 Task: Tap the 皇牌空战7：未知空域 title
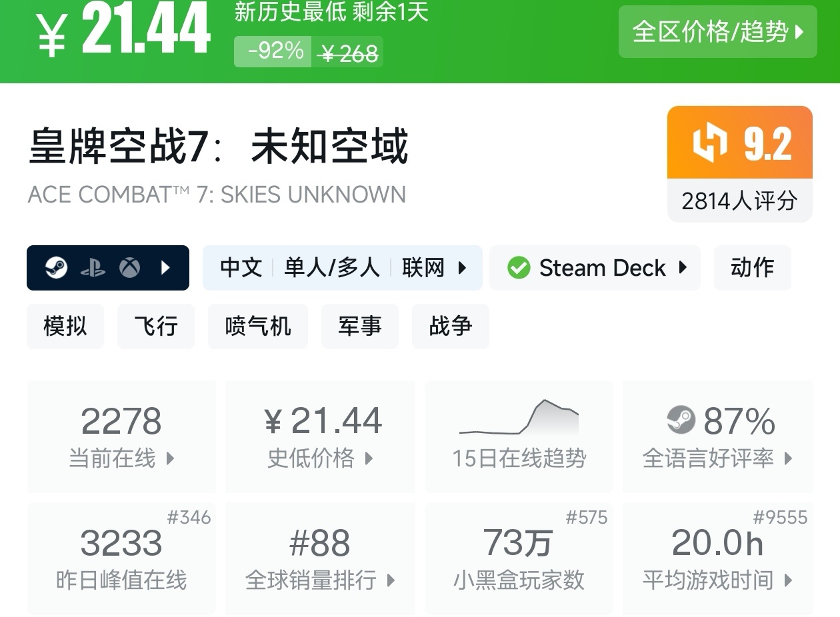point(218,147)
